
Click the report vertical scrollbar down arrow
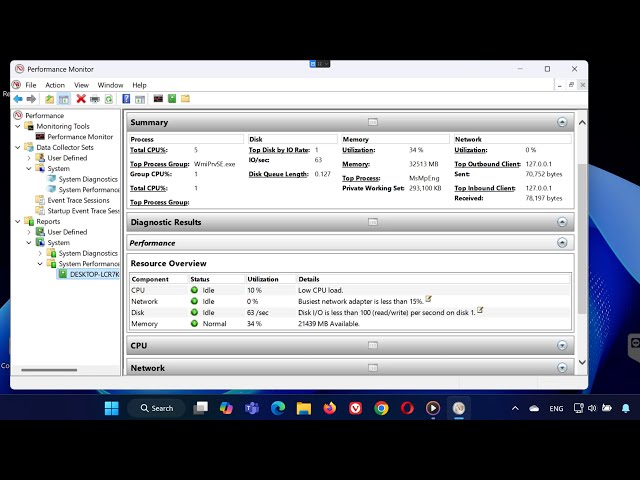click(582, 362)
